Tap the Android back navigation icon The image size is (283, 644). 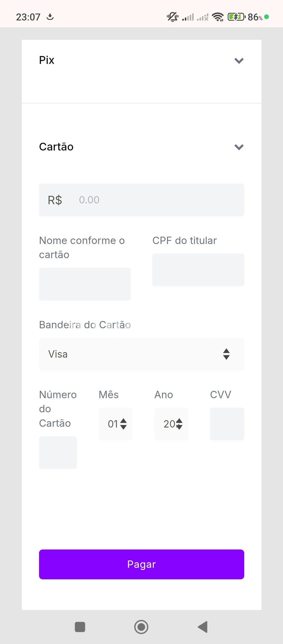click(x=203, y=627)
